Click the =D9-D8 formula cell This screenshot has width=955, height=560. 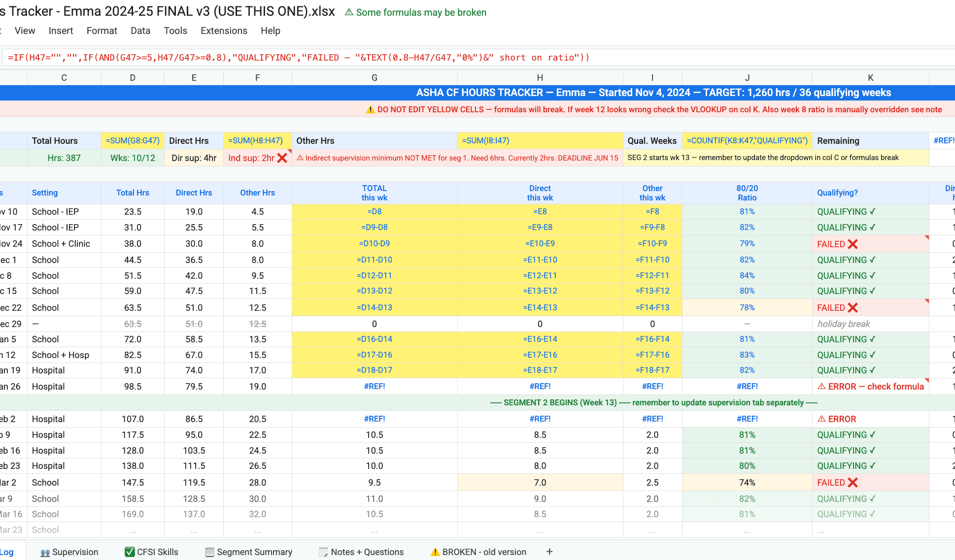[x=375, y=228]
